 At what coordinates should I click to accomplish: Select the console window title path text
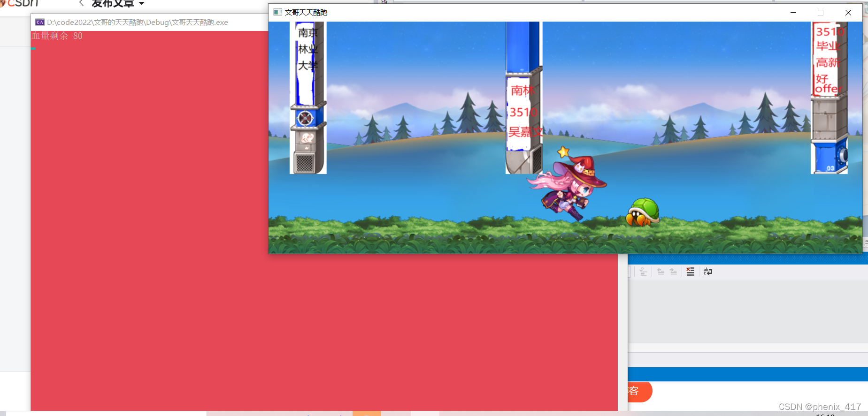(x=138, y=22)
